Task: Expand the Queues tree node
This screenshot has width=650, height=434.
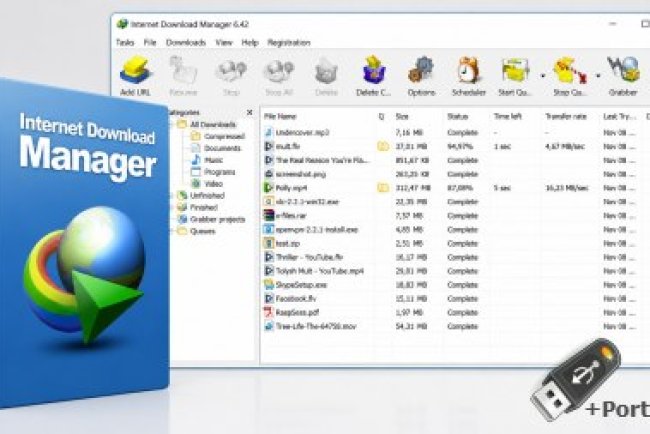Action: coord(172,231)
